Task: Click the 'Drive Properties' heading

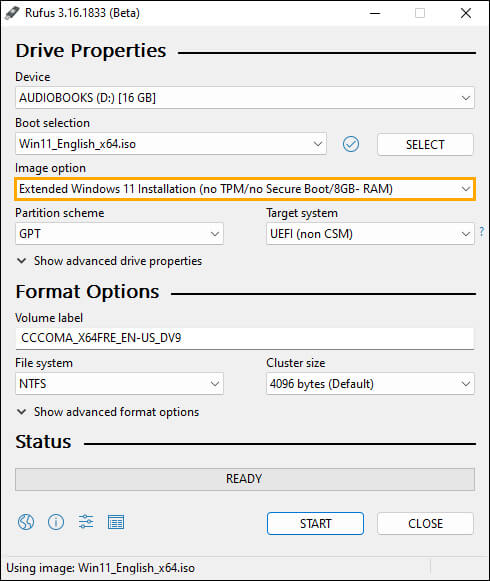Action: [91, 51]
